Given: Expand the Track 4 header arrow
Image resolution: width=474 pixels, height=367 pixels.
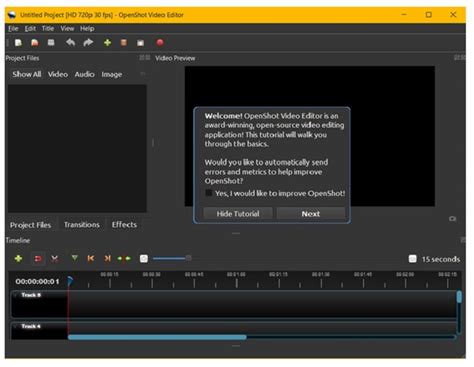Looking at the screenshot, I should 15,326.
